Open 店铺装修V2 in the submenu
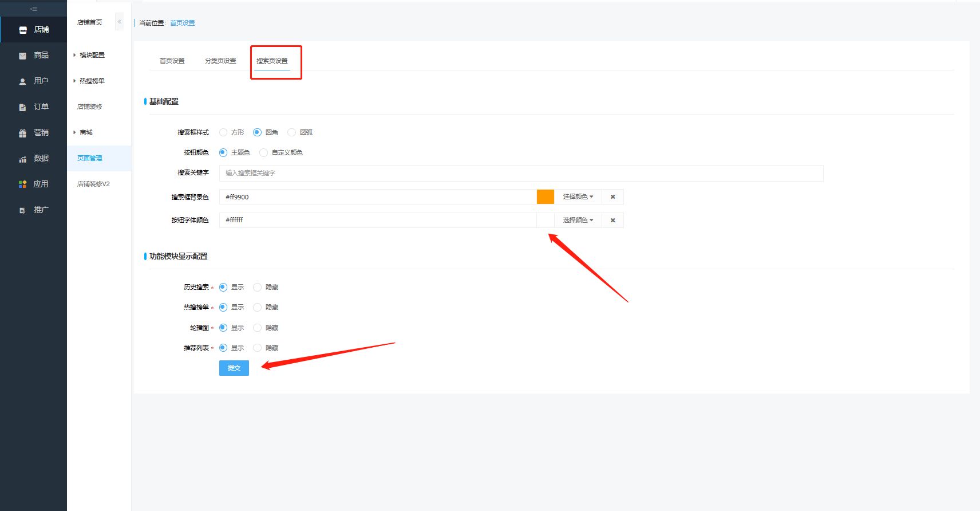The height and width of the screenshot is (511, 980). click(93, 184)
